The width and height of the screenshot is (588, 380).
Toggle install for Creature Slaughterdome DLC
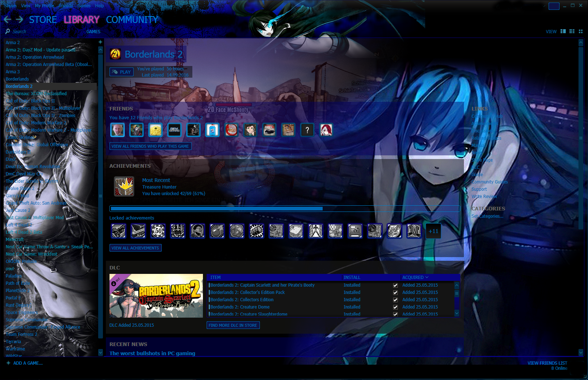click(395, 314)
